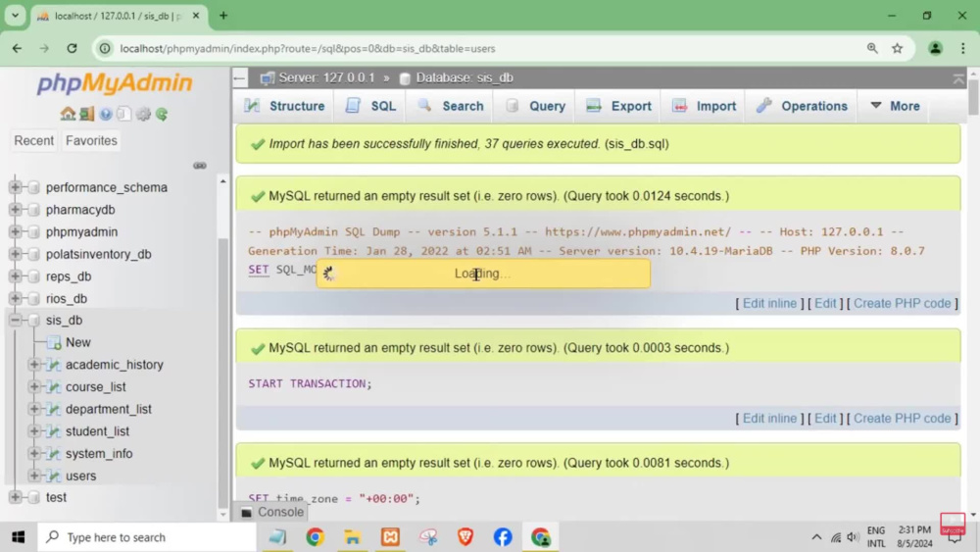Screen dimensions: 980x552
Task: Open the Structure tab
Action: pyautogui.click(x=285, y=106)
